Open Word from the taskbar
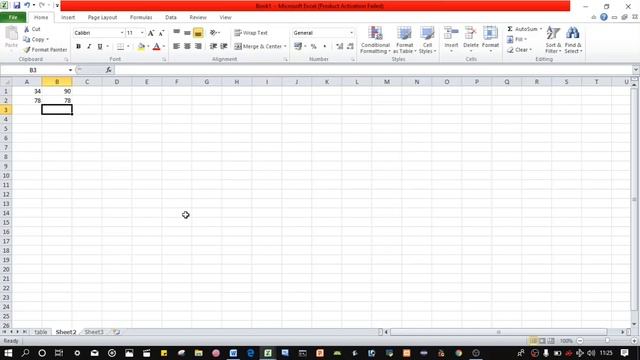 pyautogui.click(x=233, y=353)
